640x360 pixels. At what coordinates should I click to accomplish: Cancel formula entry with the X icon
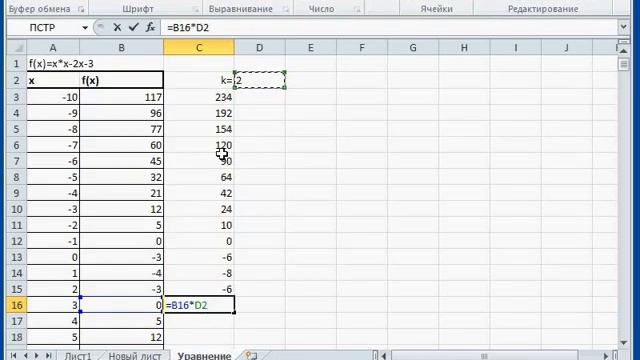117,27
